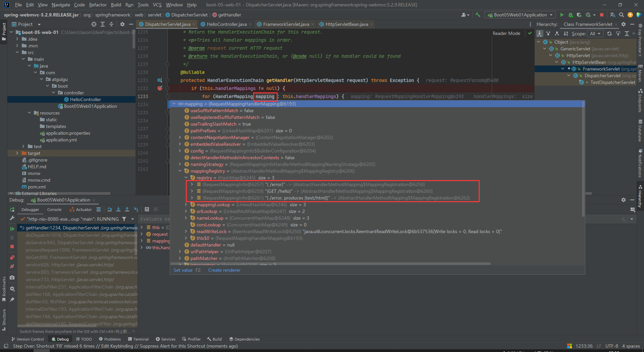Open the Refactor menu
Viewport: 644px width, 352px height.
(x=98, y=5)
